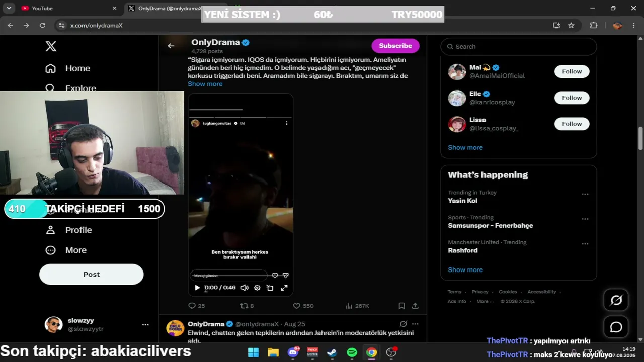Open the Profile page
The image size is (644, 362).
pyautogui.click(x=68, y=230)
